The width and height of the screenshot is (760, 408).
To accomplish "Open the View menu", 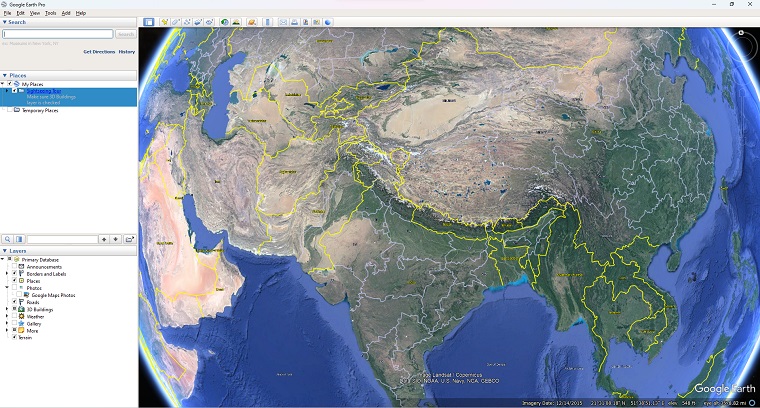I will (35, 13).
